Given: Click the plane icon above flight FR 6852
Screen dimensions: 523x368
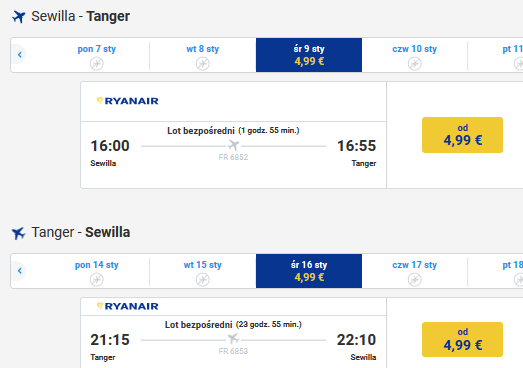Looking at the screenshot, I should coord(233,145).
